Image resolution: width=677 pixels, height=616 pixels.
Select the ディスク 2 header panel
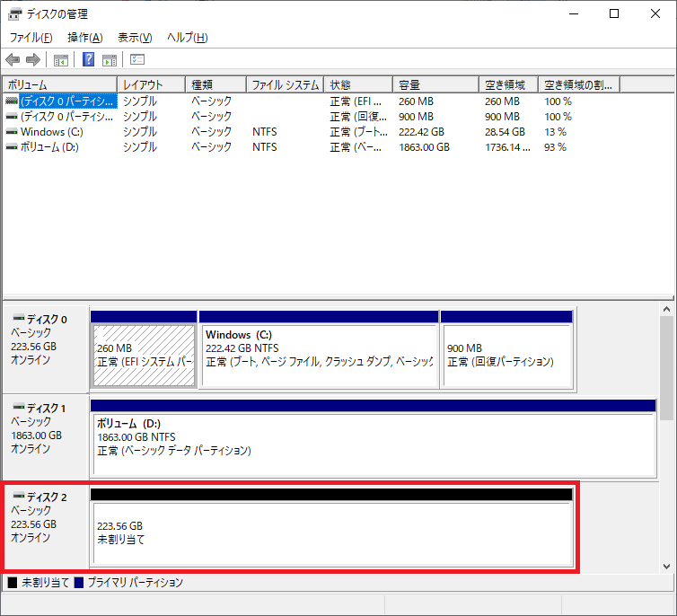click(46, 526)
